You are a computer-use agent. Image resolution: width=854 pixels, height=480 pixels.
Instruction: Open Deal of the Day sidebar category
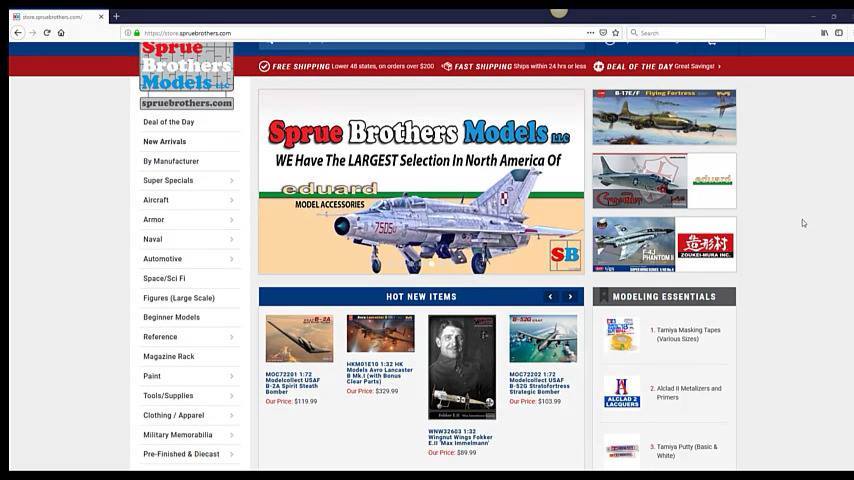coord(169,122)
